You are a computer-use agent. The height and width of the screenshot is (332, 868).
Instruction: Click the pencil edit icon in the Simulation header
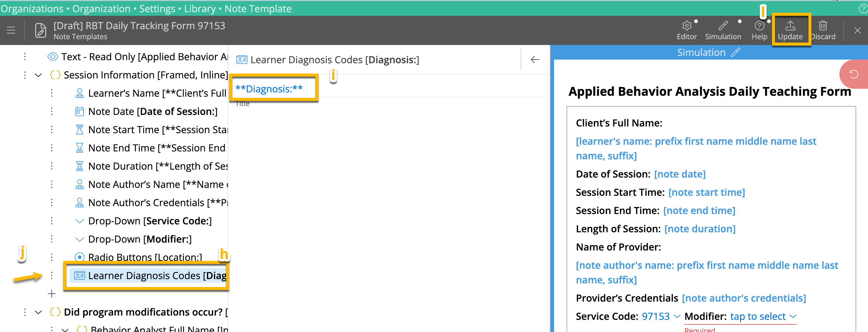pos(735,52)
